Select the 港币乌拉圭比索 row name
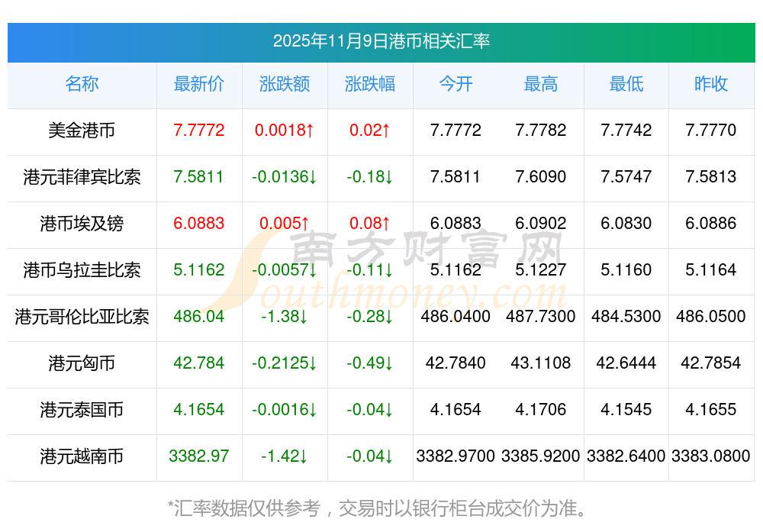Screen dimensions: 763x532 click(x=82, y=270)
